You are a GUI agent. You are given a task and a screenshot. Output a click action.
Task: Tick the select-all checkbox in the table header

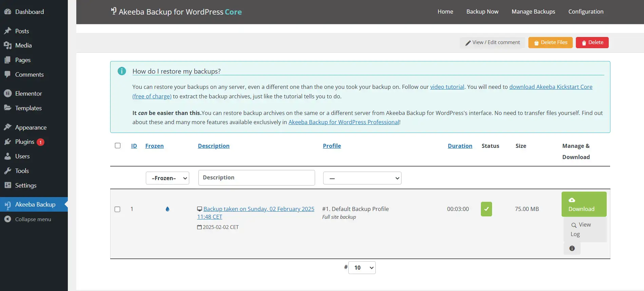118,145
